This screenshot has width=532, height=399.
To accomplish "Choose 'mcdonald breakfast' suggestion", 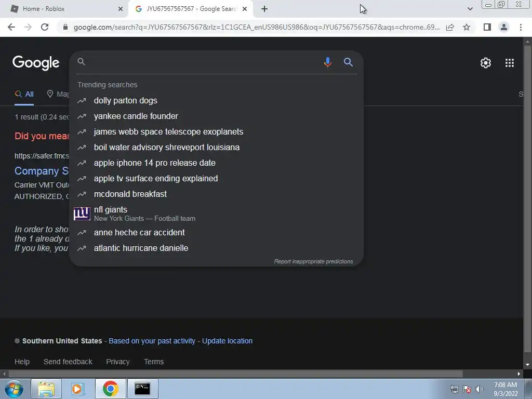I will (x=217, y=194).
